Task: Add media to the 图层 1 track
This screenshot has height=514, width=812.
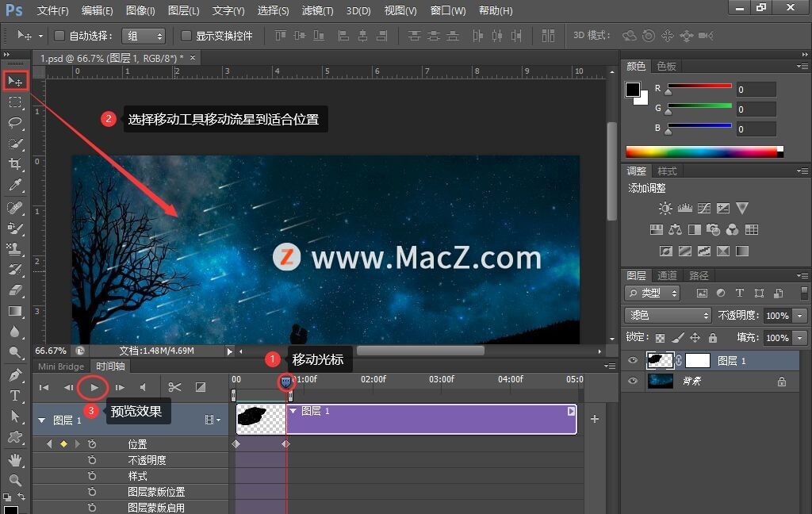Action: [595, 419]
